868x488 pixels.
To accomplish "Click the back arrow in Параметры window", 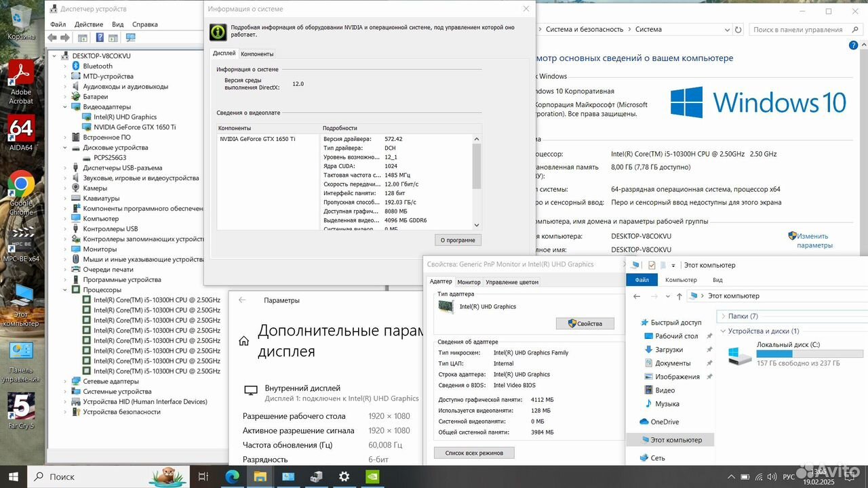I will tap(242, 300).
